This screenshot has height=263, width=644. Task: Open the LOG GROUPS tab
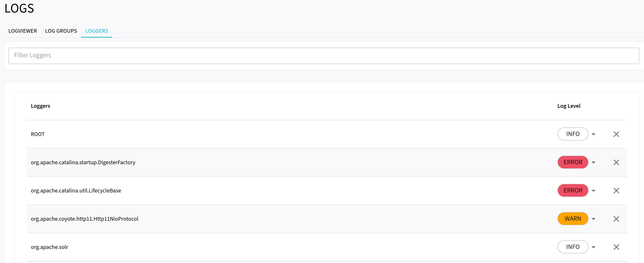[x=61, y=31]
